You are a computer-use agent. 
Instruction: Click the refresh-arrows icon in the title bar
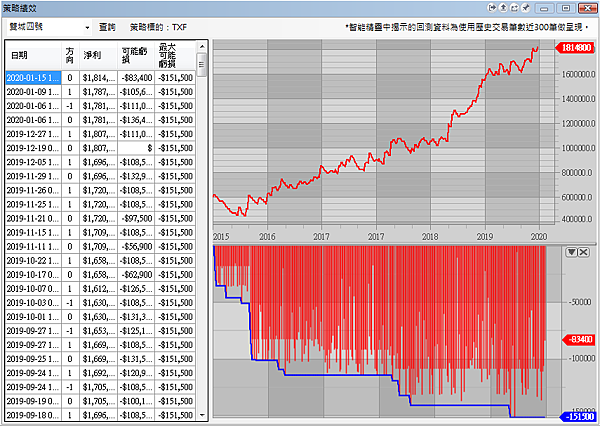pyautogui.click(x=515, y=8)
